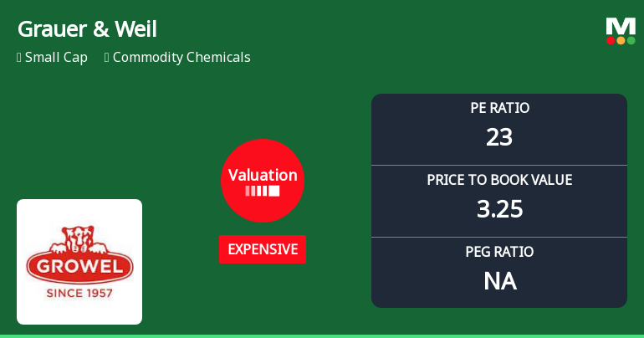This screenshot has height=338, width=644.
Task: Click the orange dot under the M logo
Action: pos(621,40)
